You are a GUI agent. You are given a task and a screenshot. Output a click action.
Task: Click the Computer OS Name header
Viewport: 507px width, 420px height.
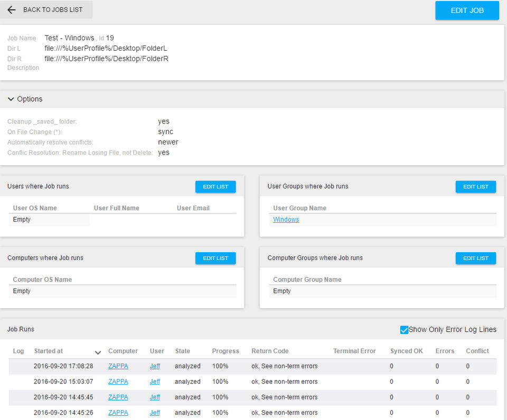pyautogui.click(x=42, y=280)
